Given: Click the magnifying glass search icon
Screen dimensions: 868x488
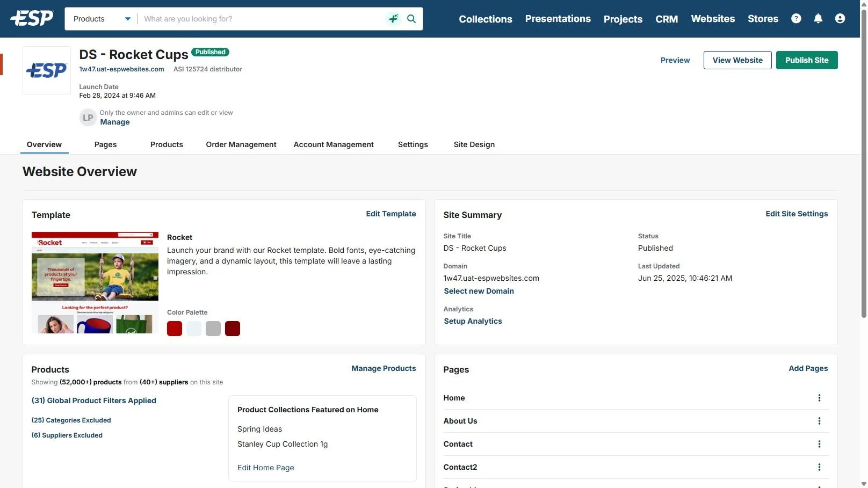Looking at the screenshot, I should point(411,19).
